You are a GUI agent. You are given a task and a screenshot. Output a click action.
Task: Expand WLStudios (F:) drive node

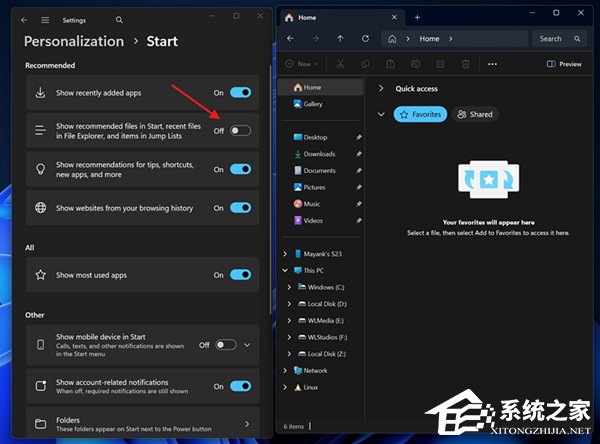coord(289,337)
